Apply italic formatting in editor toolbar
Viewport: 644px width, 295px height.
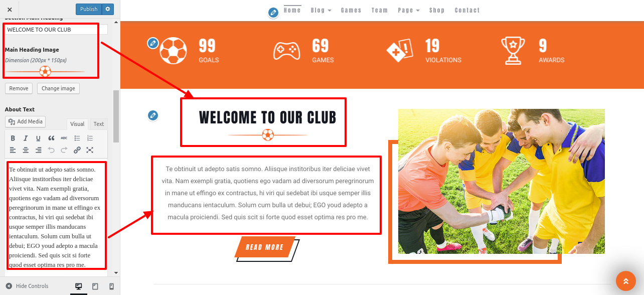26,138
